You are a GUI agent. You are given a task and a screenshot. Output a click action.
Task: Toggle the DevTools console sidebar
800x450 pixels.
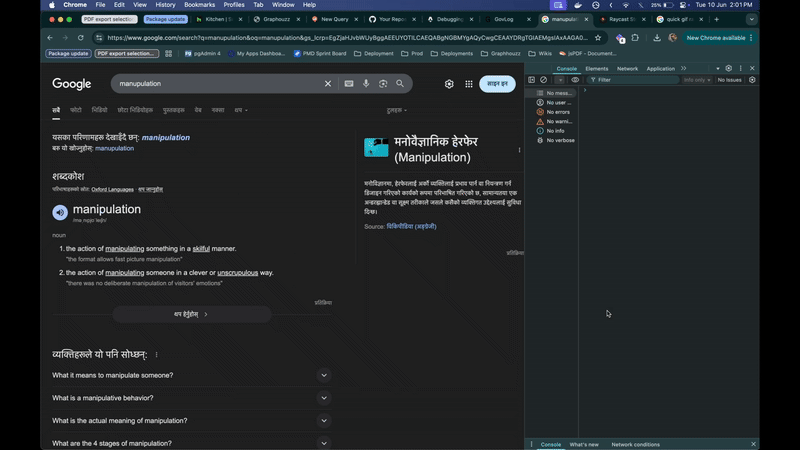click(x=532, y=80)
